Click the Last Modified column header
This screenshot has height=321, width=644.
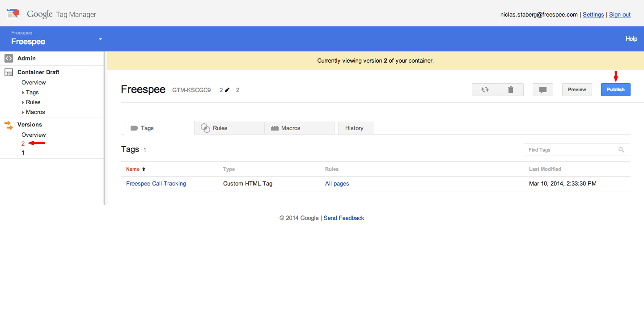coord(545,169)
